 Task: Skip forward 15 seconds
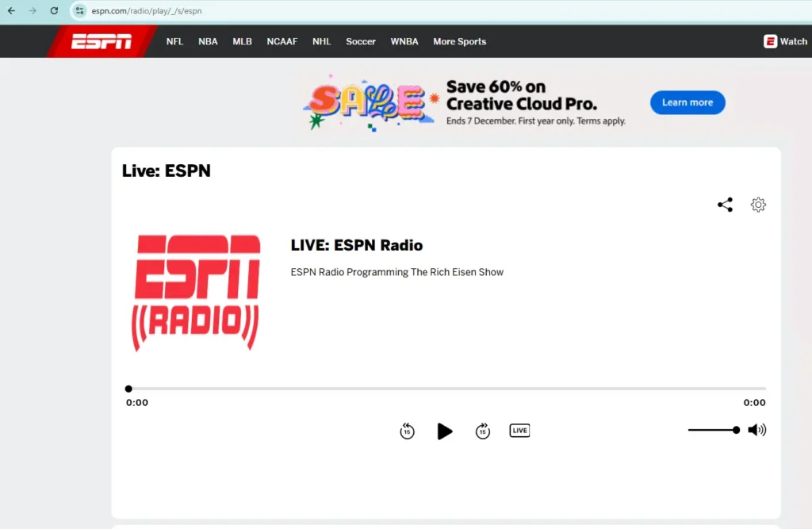[x=483, y=431]
